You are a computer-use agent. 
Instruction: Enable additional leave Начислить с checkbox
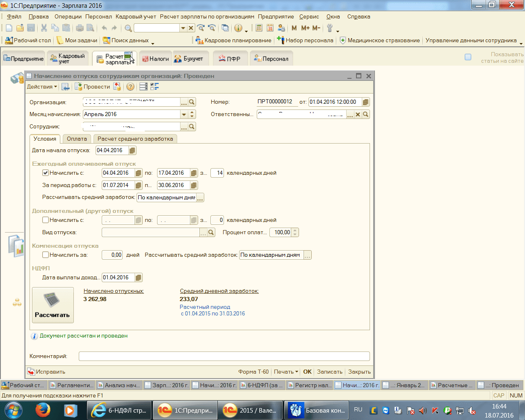[46, 220]
